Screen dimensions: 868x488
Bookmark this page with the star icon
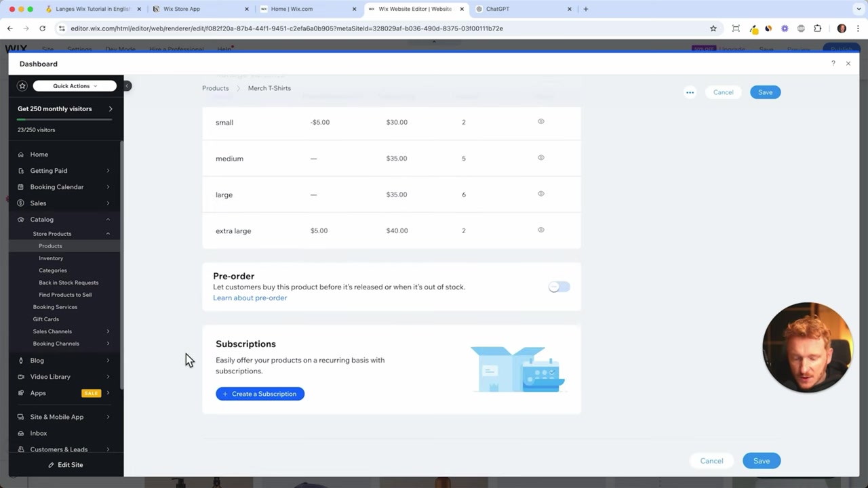[713, 28]
